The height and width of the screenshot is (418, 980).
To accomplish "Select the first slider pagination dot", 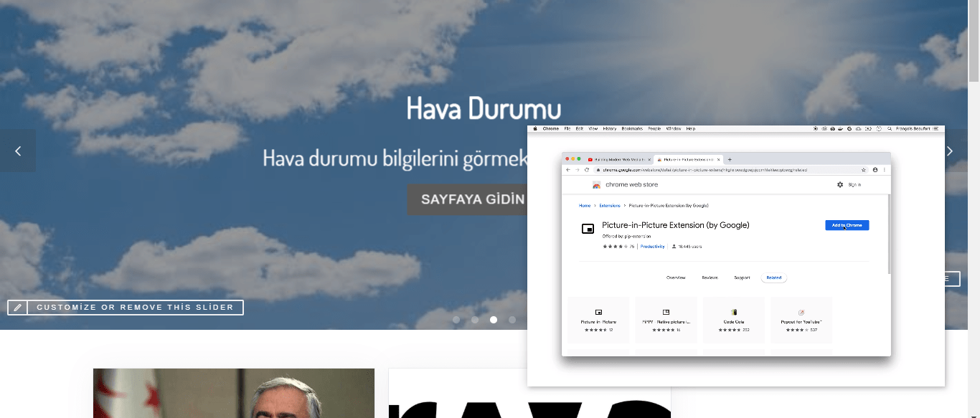I will (456, 320).
